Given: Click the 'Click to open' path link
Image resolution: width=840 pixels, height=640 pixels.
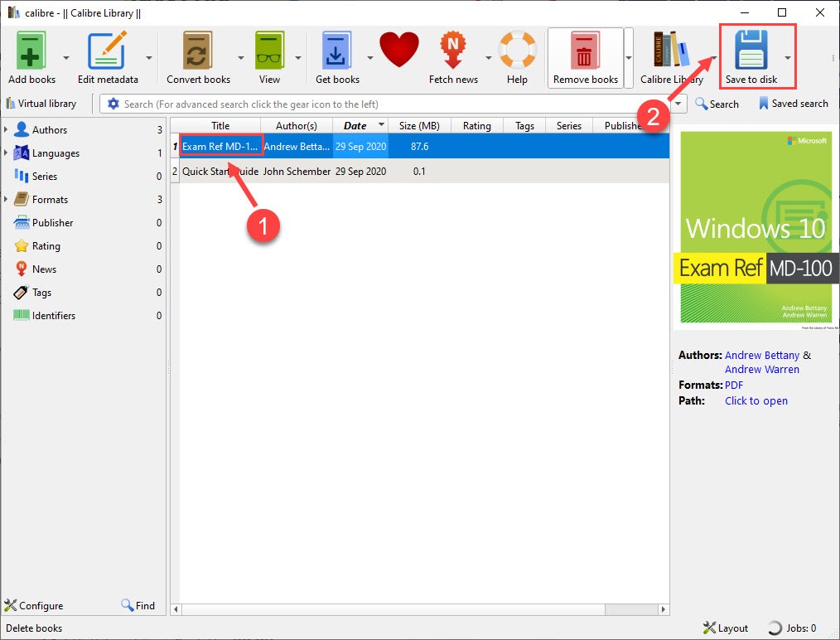Looking at the screenshot, I should click(756, 401).
